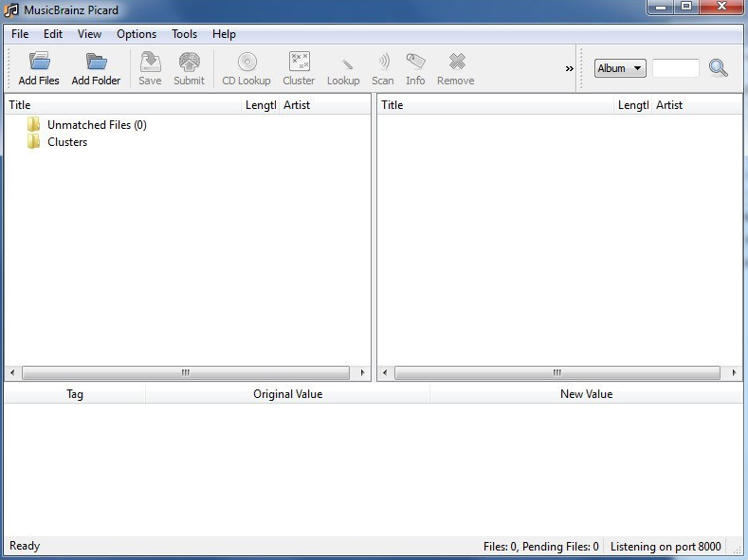
Task: Open the Tools menu
Action: (185, 34)
